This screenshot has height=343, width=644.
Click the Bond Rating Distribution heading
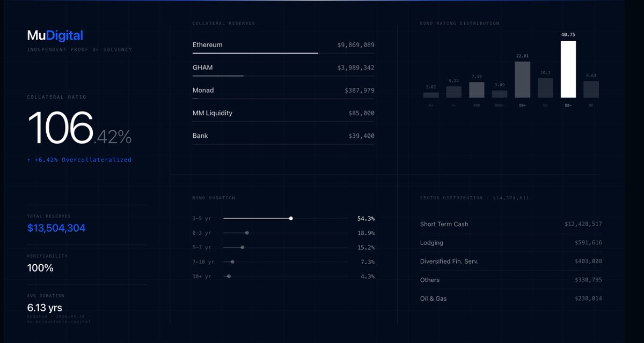click(x=459, y=24)
